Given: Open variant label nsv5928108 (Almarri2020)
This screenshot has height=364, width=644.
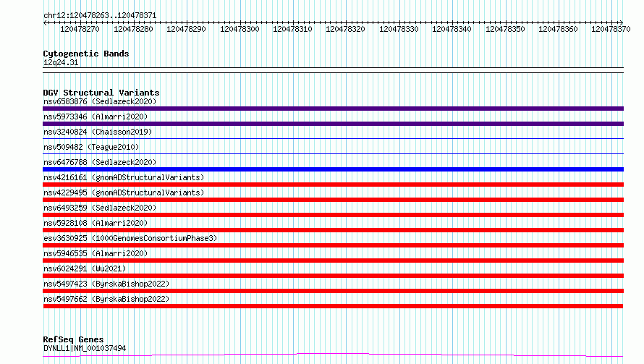Looking at the screenshot, I should click(x=96, y=223).
